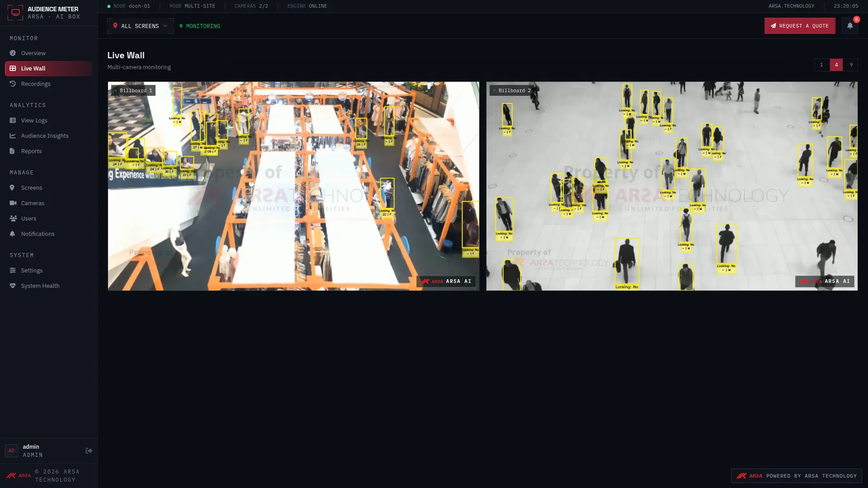Click the CAMERAS 2/2 status entry
The height and width of the screenshot is (488, 868).
coord(251,6)
